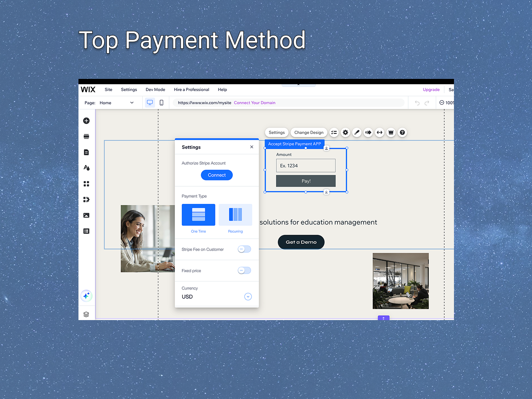Open the CMS content manager icon
This screenshot has width=532, height=399.
coord(86,231)
